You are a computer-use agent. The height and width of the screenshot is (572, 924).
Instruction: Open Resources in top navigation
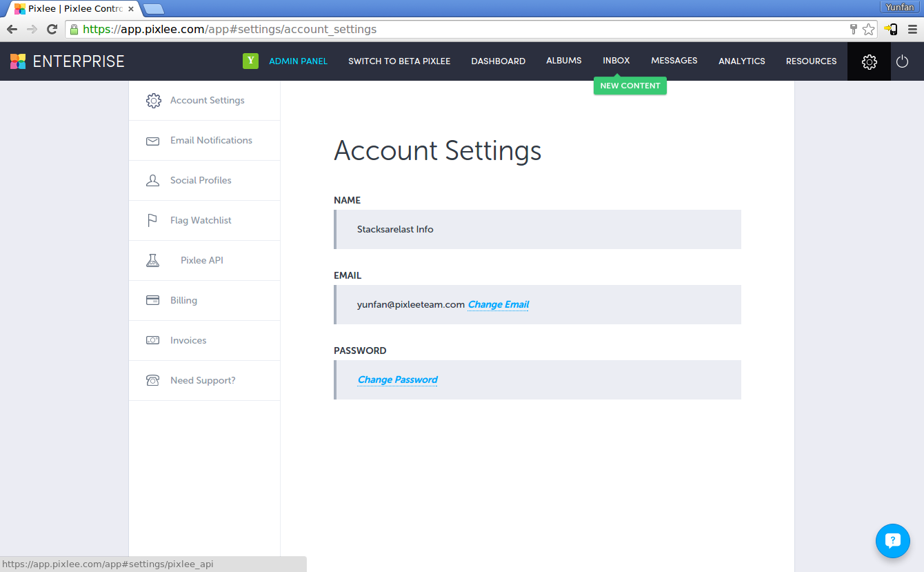click(812, 61)
